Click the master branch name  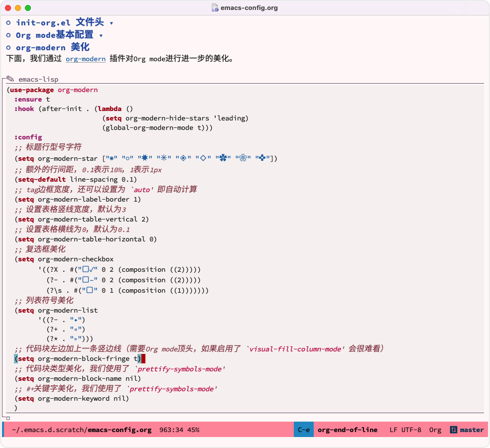[x=472, y=430]
